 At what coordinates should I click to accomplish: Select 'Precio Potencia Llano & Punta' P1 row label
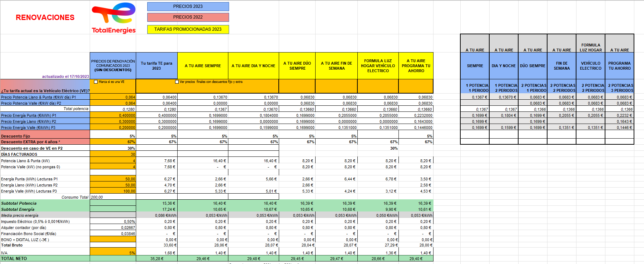click(x=45, y=97)
